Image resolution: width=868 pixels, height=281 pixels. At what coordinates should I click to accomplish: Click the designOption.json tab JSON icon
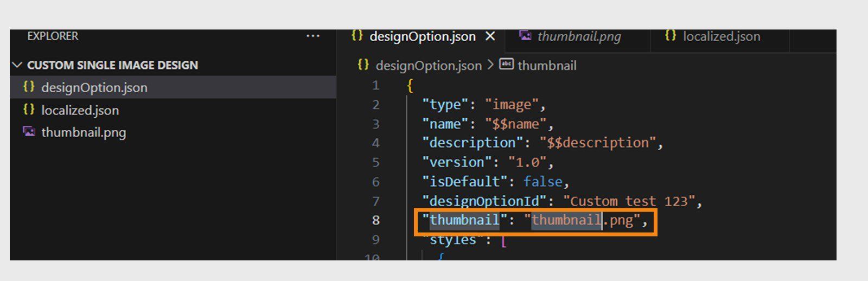[x=357, y=36]
